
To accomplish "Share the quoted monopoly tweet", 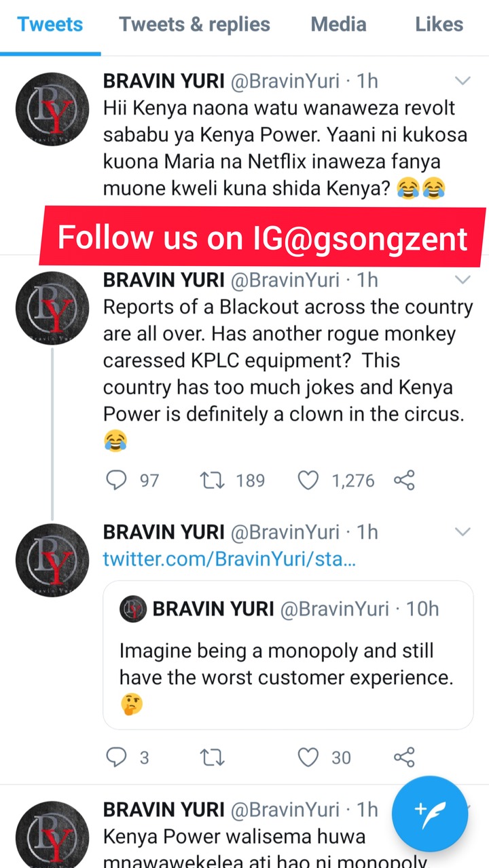I will tap(404, 757).
